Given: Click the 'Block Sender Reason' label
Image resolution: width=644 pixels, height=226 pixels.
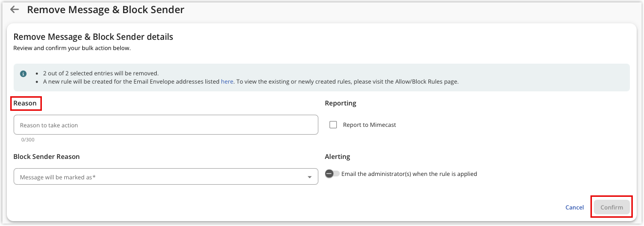Looking at the screenshot, I should click(47, 156).
